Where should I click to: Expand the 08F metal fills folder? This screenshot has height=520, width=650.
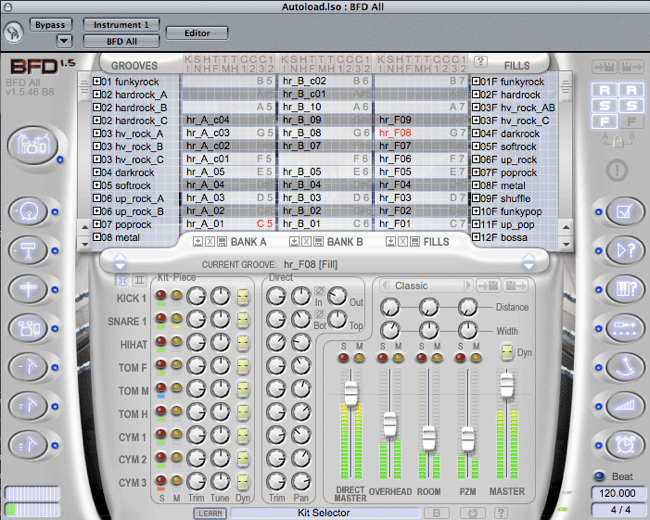476,185
